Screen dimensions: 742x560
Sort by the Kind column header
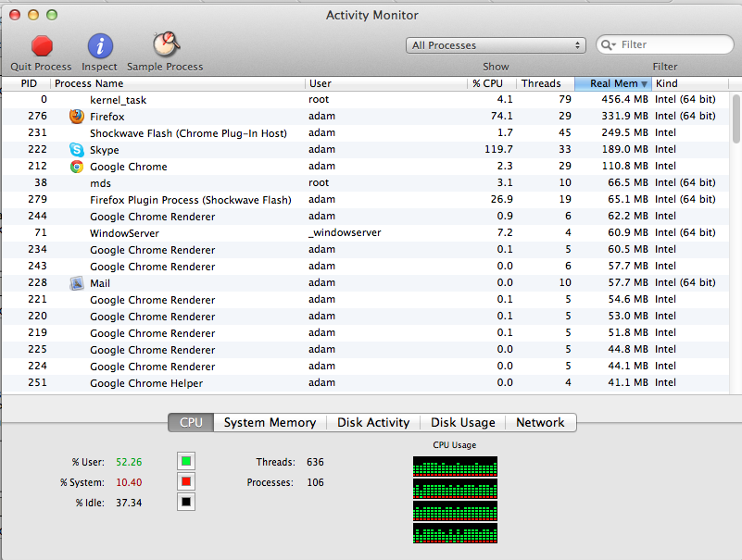(690, 83)
